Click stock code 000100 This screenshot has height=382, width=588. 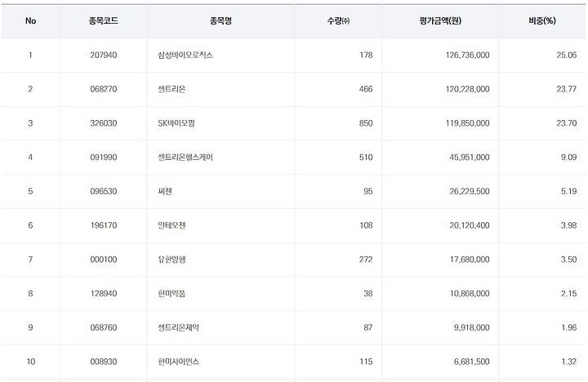(x=104, y=260)
